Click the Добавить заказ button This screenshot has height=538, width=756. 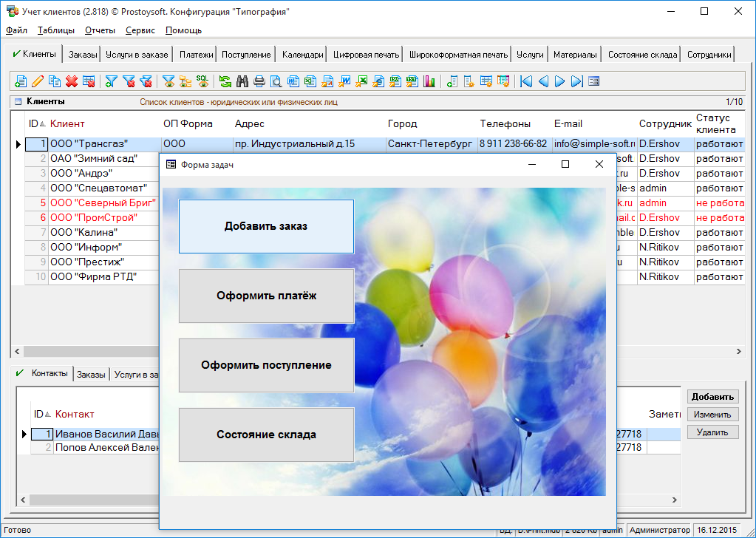[266, 226]
